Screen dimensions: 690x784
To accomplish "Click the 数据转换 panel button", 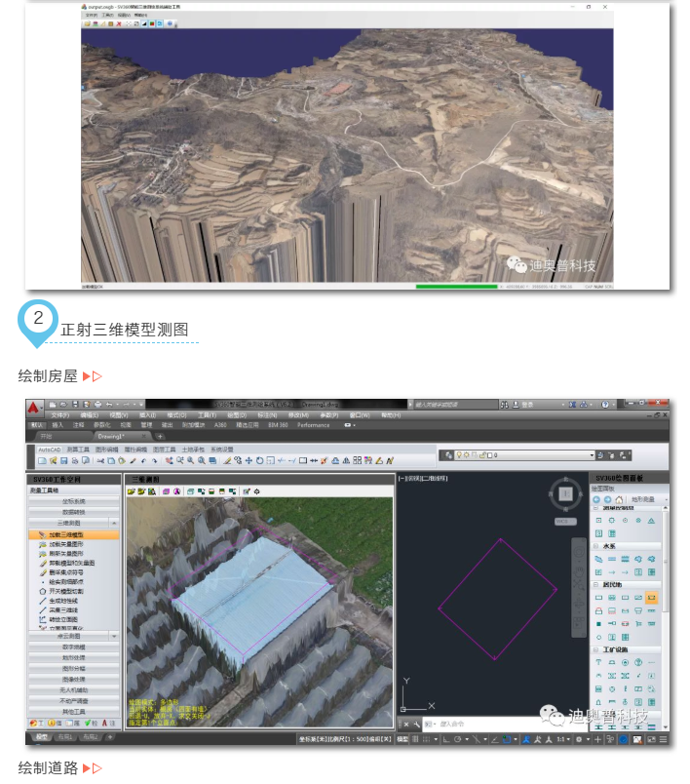I will coord(74,512).
